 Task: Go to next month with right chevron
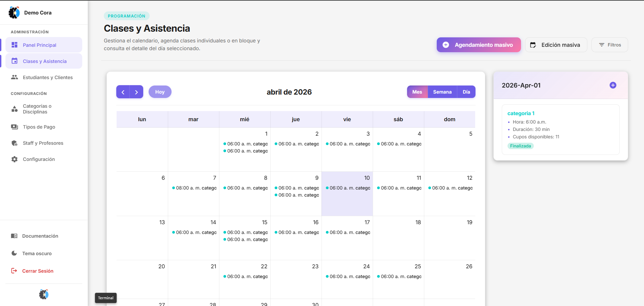click(136, 92)
